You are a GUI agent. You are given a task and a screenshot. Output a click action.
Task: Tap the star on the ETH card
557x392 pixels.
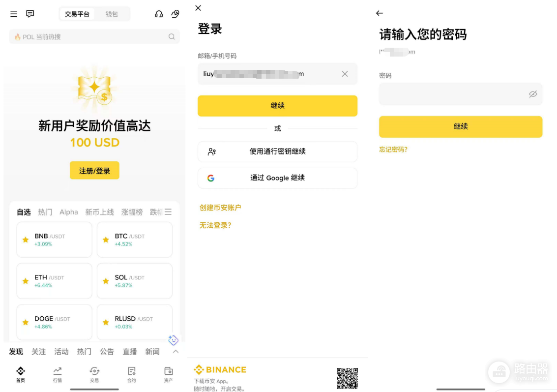click(x=26, y=281)
